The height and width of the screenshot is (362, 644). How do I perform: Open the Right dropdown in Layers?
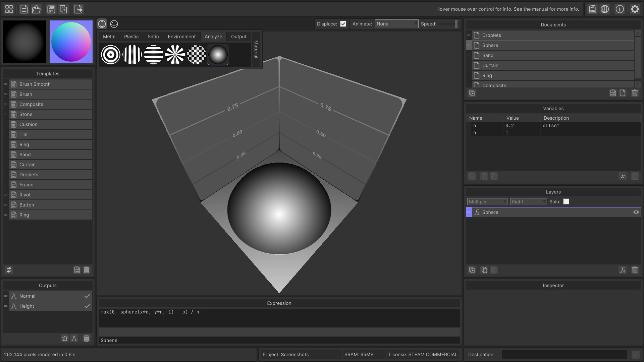(528, 201)
